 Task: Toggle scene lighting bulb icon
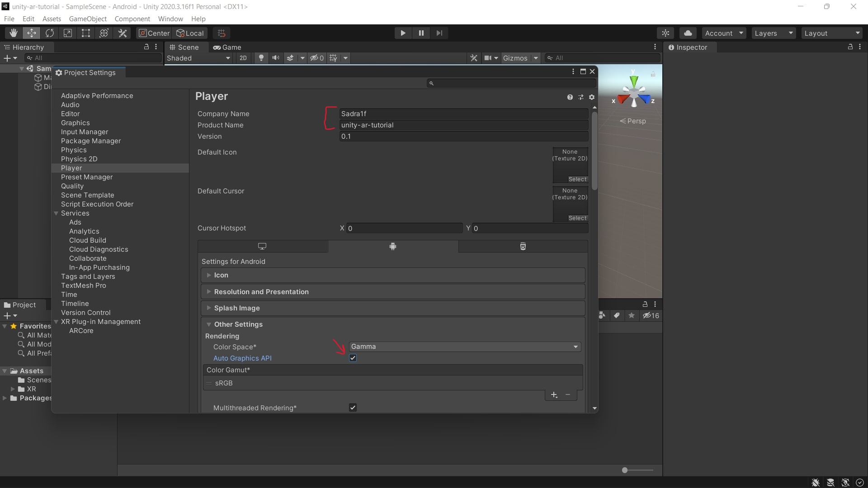click(x=261, y=58)
